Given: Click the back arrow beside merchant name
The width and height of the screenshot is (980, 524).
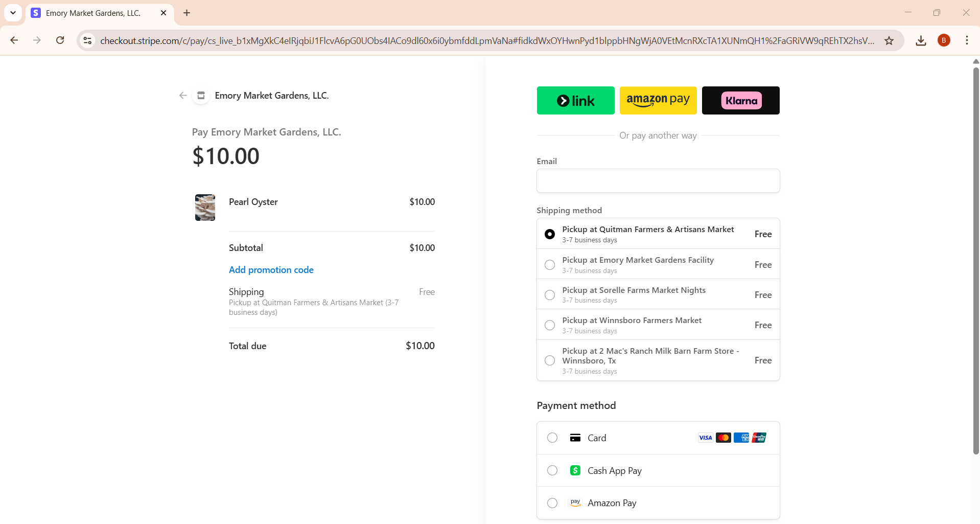Looking at the screenshot, I should point(183,96).
